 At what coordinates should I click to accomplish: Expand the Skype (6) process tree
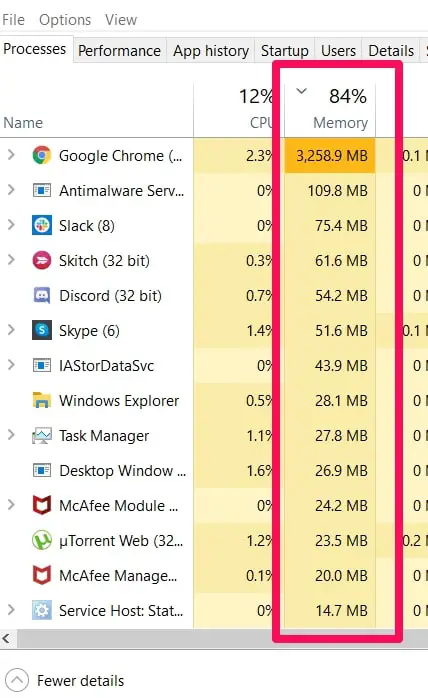pyautogui.click(x=12, y=330)
